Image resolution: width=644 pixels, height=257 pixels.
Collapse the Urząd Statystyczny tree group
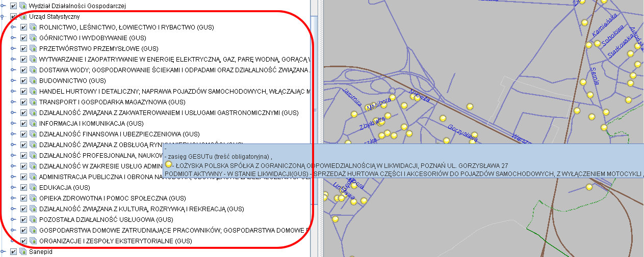tap(4, 16)
